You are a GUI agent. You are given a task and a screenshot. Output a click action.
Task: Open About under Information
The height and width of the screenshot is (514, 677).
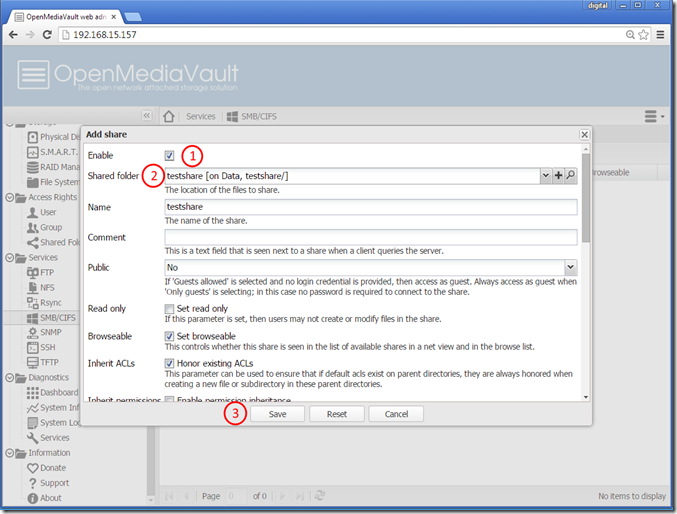pyautogui.click(x=44, y=498)
